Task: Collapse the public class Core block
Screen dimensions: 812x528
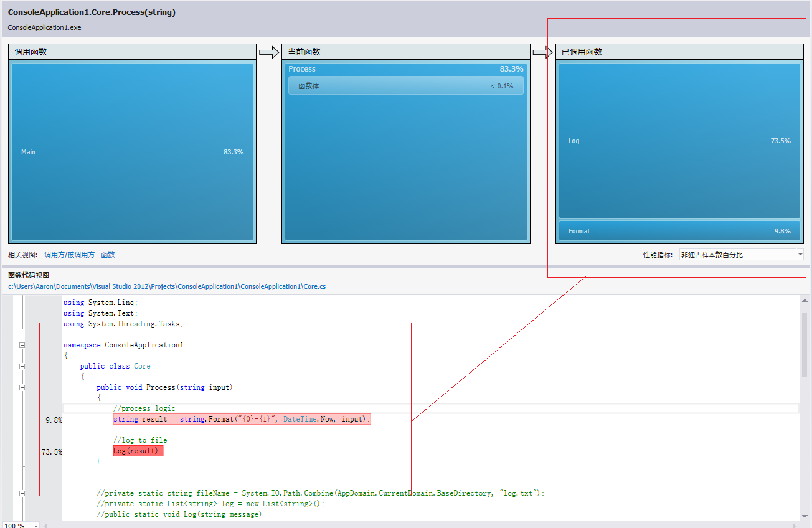Action: 22,366
